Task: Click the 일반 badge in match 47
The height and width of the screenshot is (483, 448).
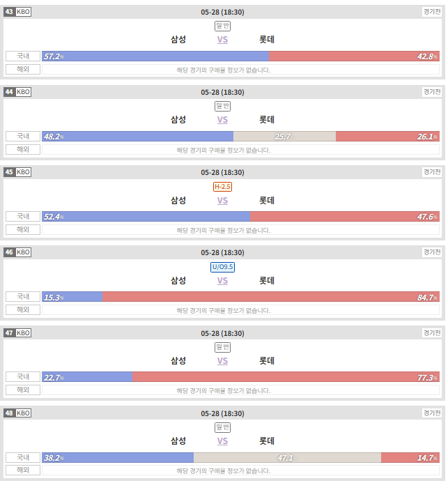Action: point(222,347)
